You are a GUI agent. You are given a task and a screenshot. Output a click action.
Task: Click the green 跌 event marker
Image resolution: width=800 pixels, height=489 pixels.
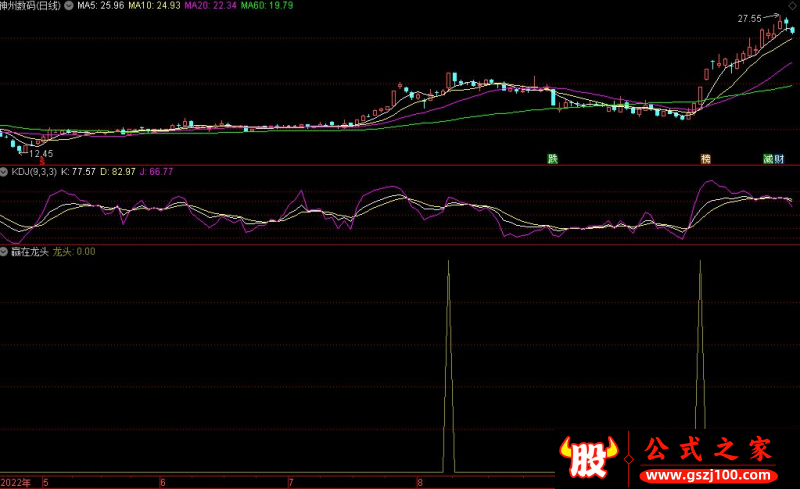click(551, 159)
